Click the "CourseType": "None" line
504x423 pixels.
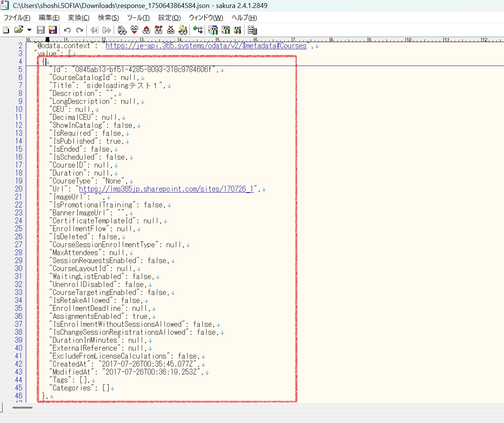89,181
